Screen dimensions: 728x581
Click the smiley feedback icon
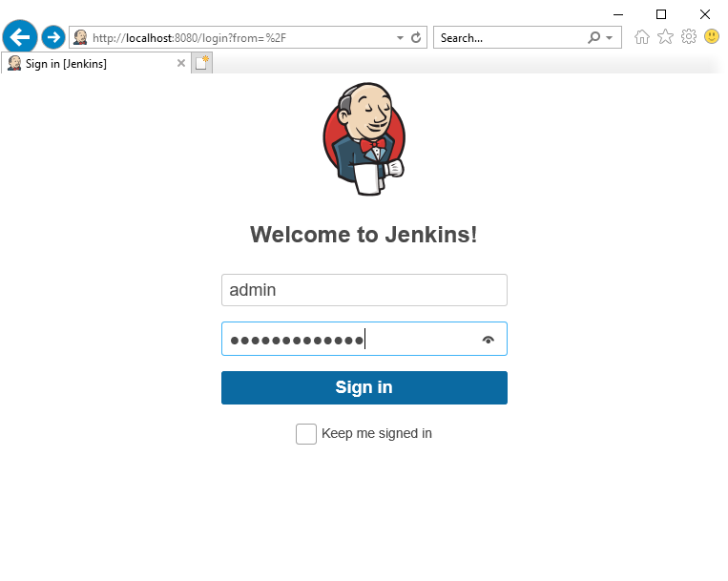[711, 36]
